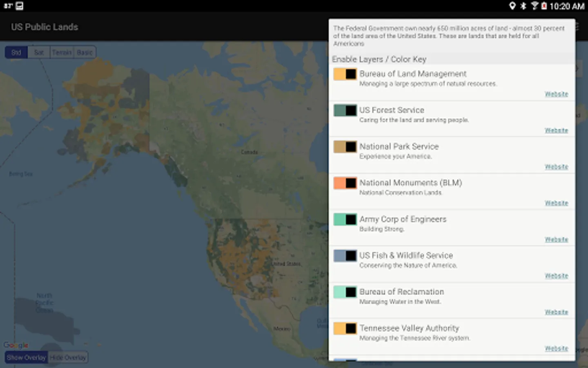Switch to Basic map view
Viewport: 588px width, 368px height.
(x=85, y=52)
